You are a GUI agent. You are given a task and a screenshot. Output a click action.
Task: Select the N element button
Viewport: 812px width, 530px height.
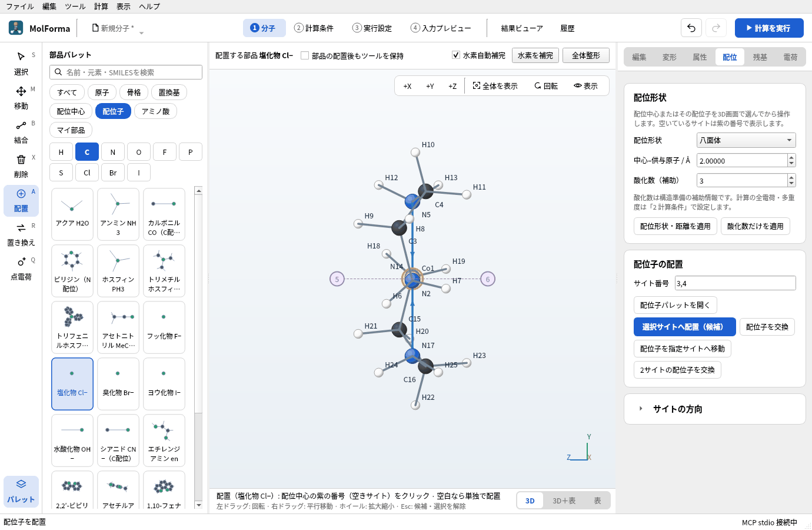113,152
